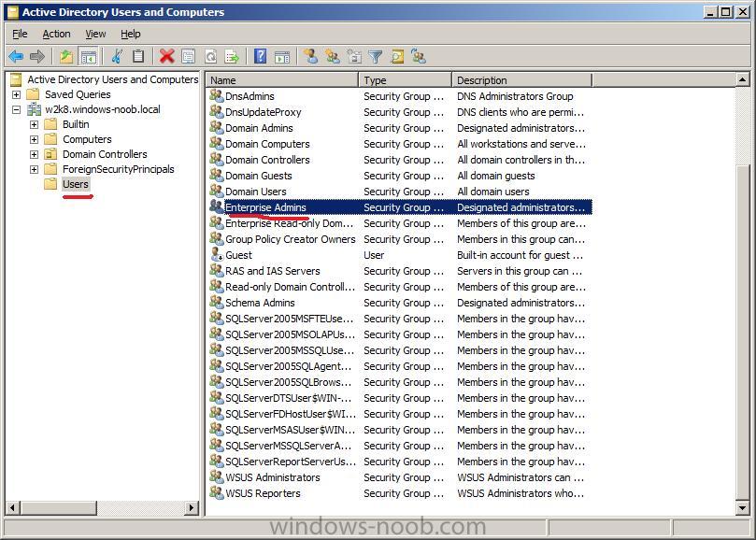The height and width of the screenshot is (540, 756).
Task: Select the Domain Admins group
Action: pos(259,128)
